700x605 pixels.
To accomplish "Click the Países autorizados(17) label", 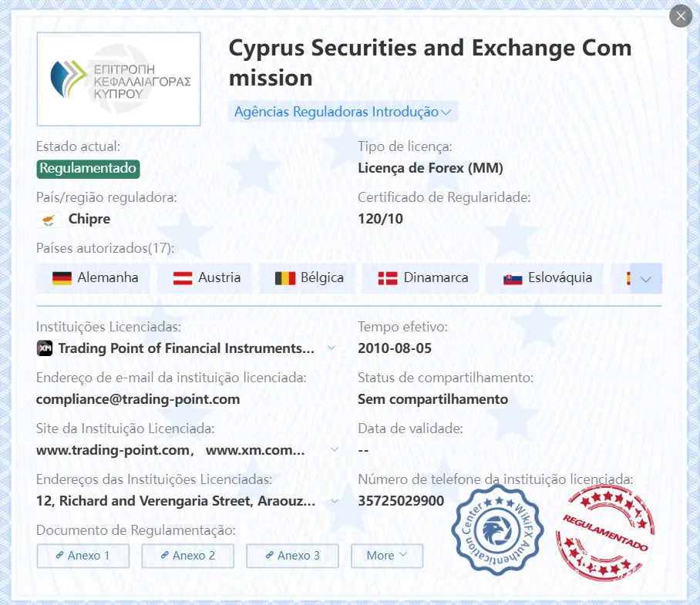I will pos(106,248).
